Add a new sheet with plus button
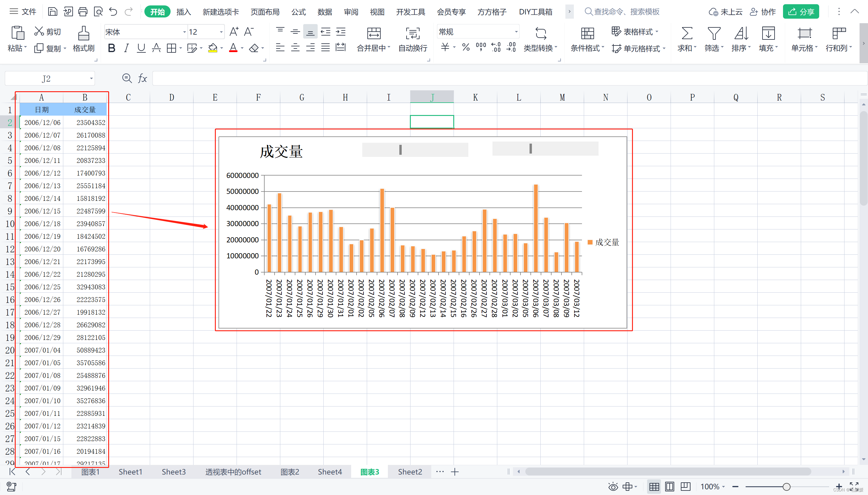 pos(455,472)
